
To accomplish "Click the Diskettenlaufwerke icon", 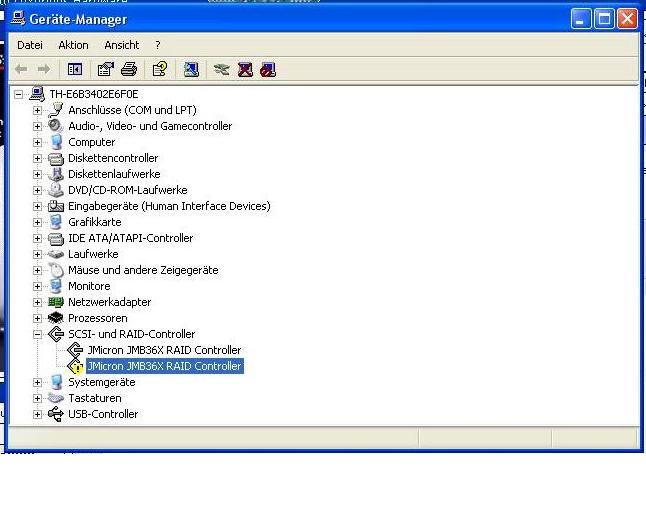I will pos(56,174).
